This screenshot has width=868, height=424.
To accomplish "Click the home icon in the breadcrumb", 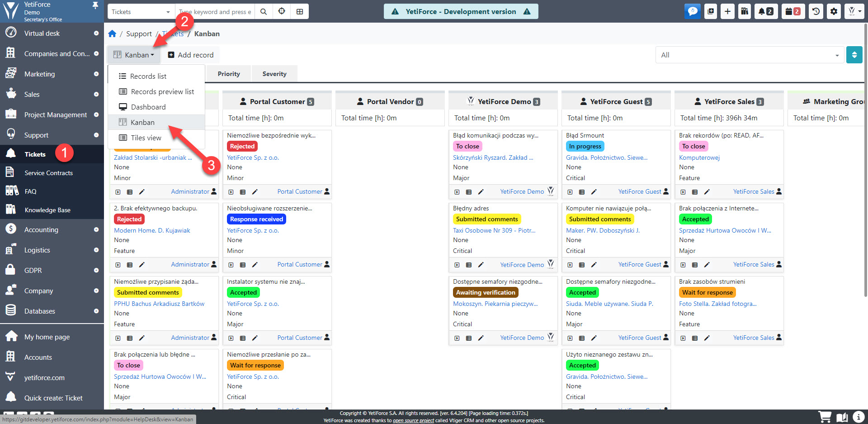I will point(112,33).
